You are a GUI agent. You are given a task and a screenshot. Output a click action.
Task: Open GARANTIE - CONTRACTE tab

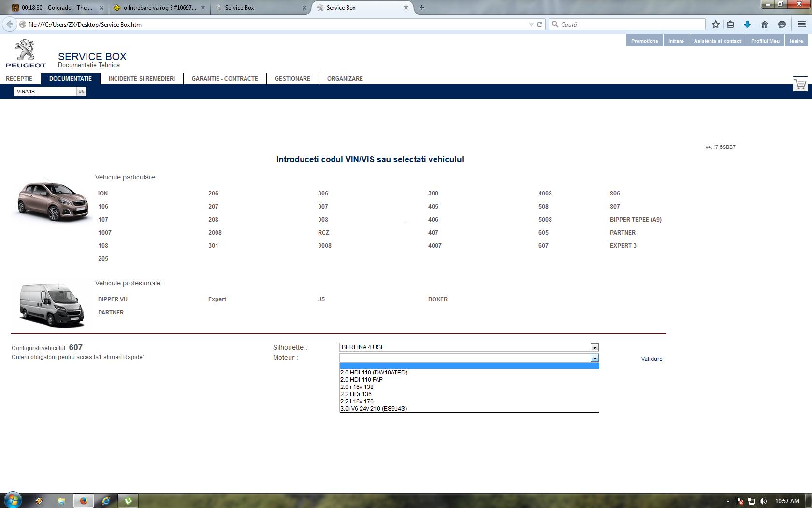tap(225, 79)
